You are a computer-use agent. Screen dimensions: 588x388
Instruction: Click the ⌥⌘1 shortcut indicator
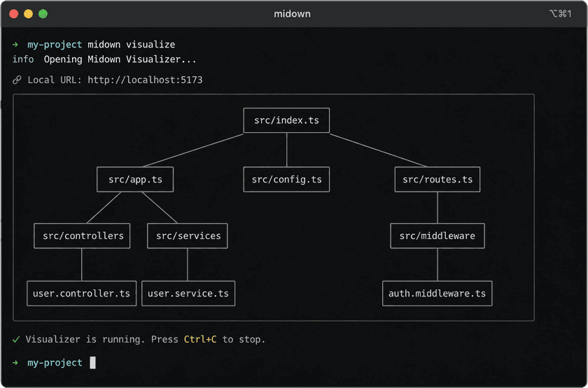560,14
